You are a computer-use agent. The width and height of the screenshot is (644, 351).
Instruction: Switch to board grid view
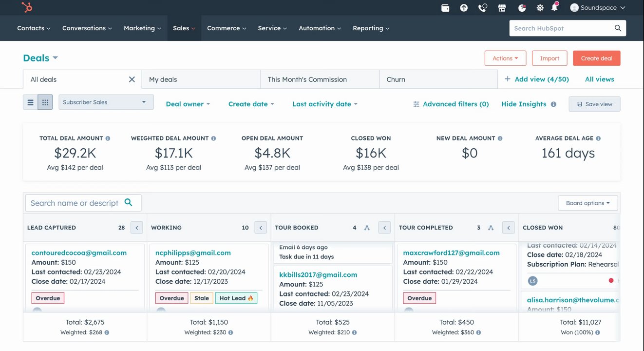click(x=45, y=102)
